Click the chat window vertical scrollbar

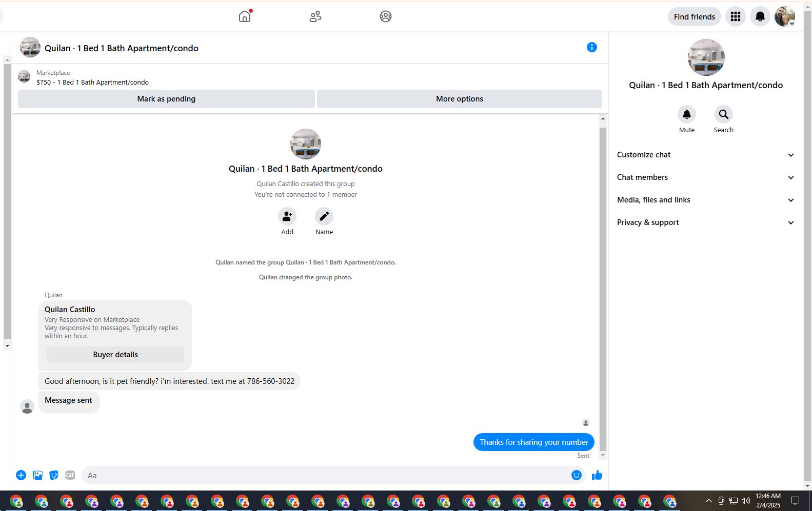603,289
